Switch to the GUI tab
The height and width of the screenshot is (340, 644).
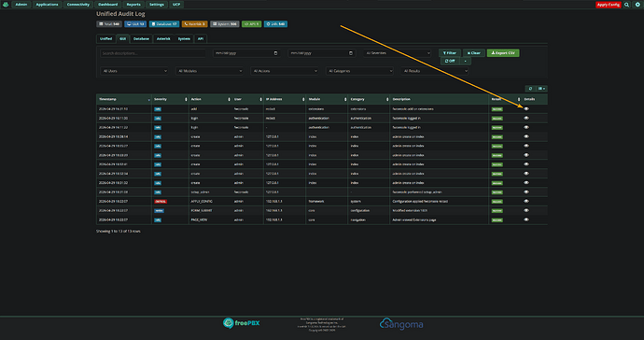pyautogui.click(x=123, y=38)
